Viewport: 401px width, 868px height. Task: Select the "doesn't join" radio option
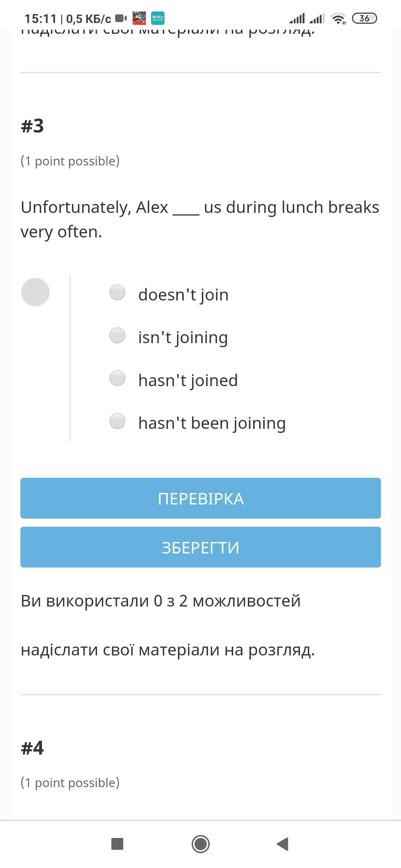coord(117,293)
